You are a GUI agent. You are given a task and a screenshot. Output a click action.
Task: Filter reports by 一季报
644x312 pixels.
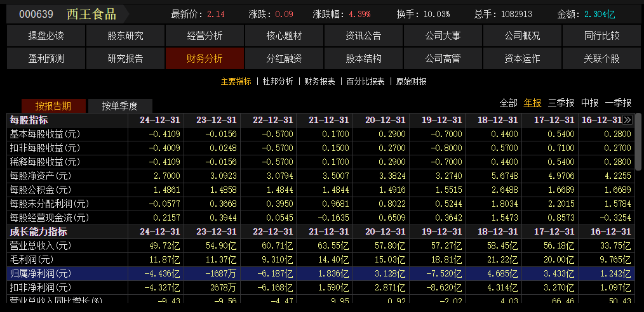point(618,103)
